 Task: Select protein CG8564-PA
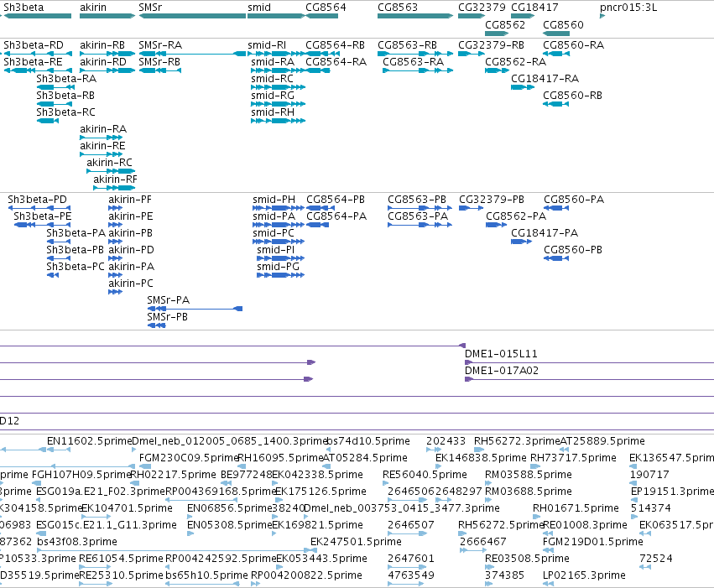(x=336, y=216)
